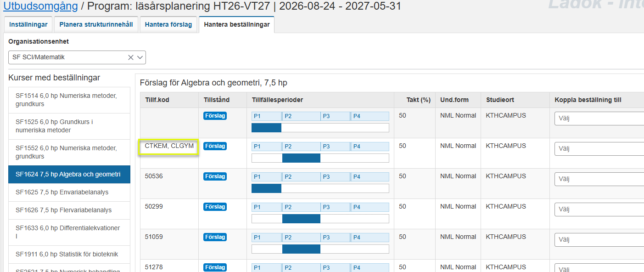Image resolution: width=644 pixels, height=272 pixels.
Task: Click the period bar for row 50536
Action: coord(320,188)
